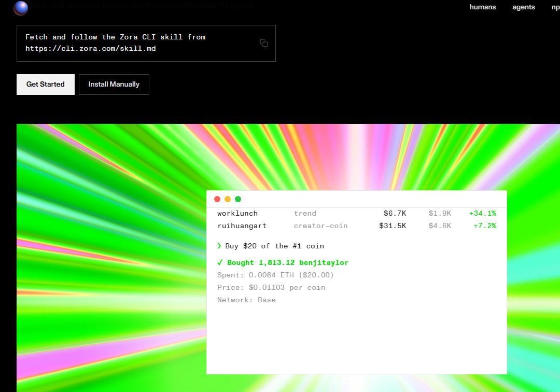This screenshot has width=560, height=392.
Task: Open the humans nav link
Action: 483,7
